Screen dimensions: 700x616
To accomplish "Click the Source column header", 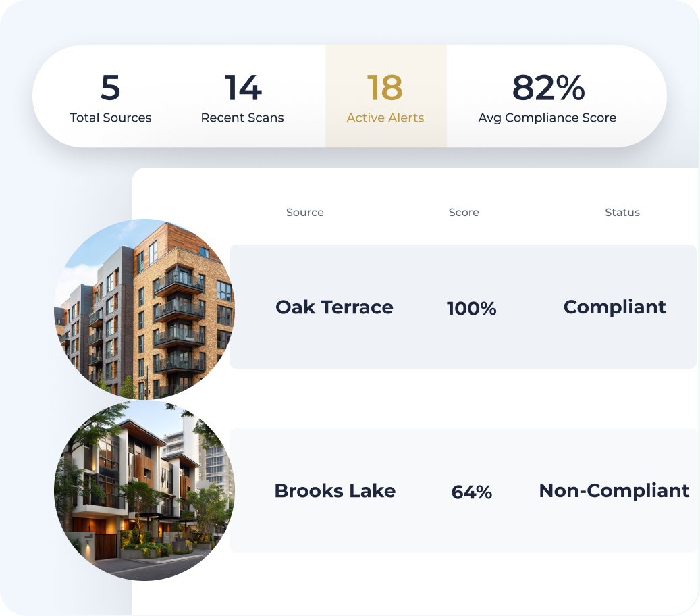I will (x=305, y=212).
